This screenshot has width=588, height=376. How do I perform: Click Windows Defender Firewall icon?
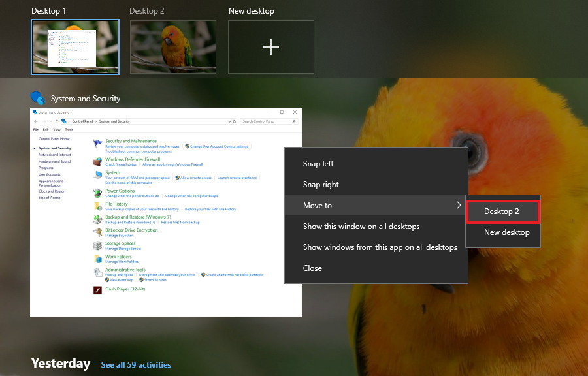point(97,161)
